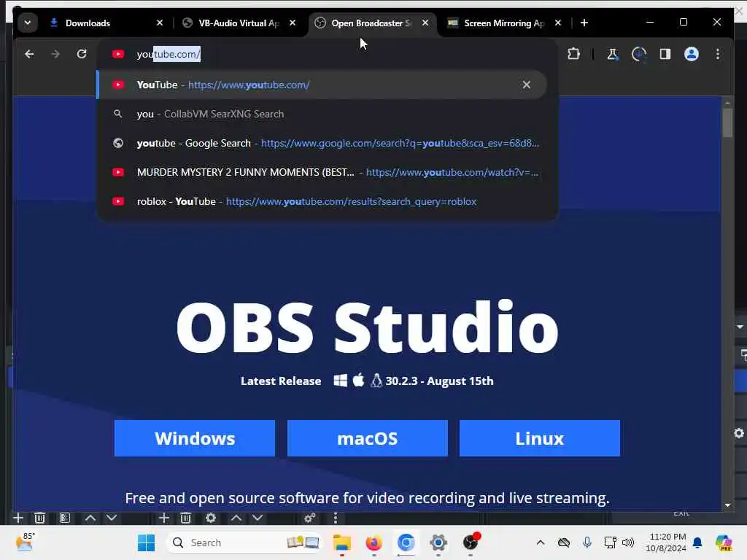Open OBS advanced audio double-gear icon
This screenshot has width=747, height=560.
309,518
